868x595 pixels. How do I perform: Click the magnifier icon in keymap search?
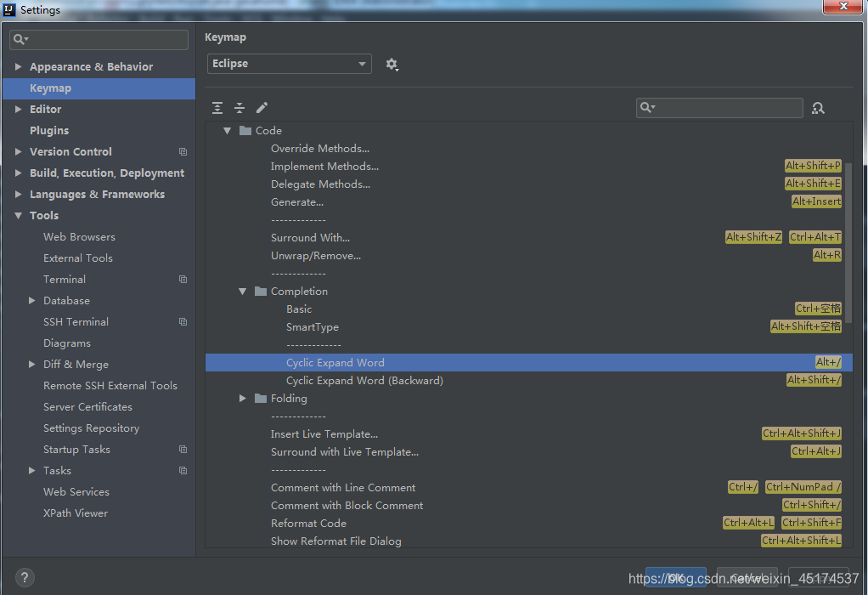(647, 107)
